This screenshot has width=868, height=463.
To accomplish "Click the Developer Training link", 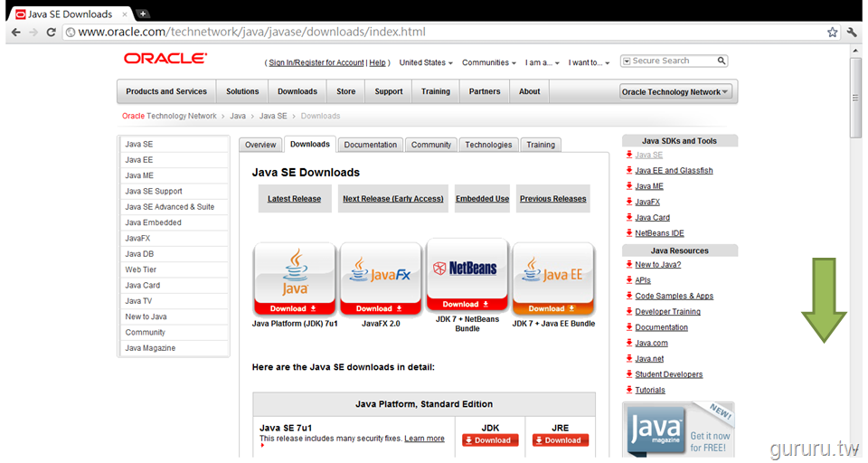I will pos(667,312).
